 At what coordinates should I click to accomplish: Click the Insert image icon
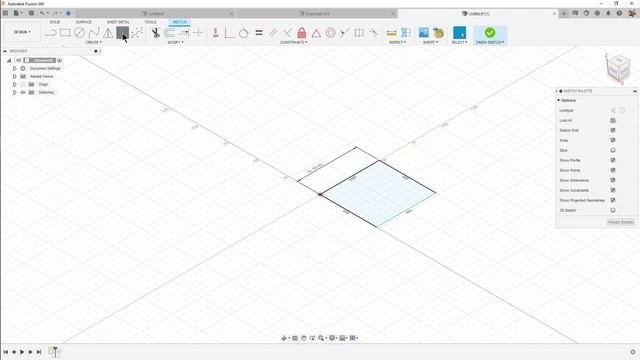(424, 33)
